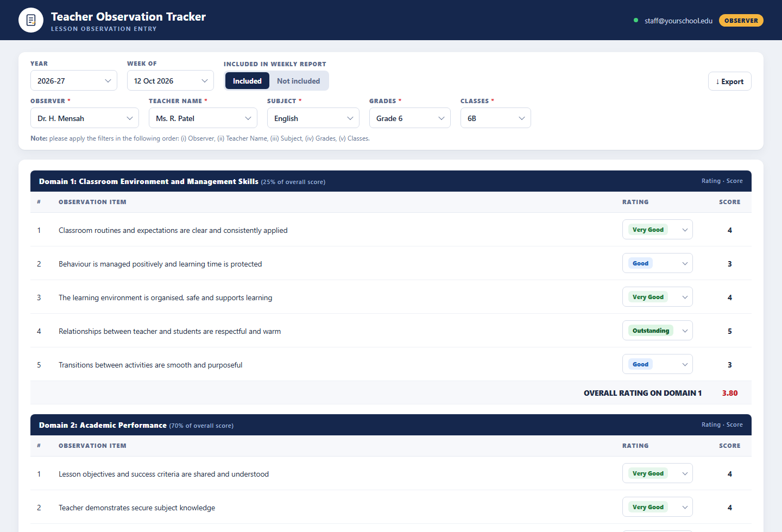The height and width of the screenshot is (532, 782).
Task: Click the filter order note text
Action: pos(200,138)
